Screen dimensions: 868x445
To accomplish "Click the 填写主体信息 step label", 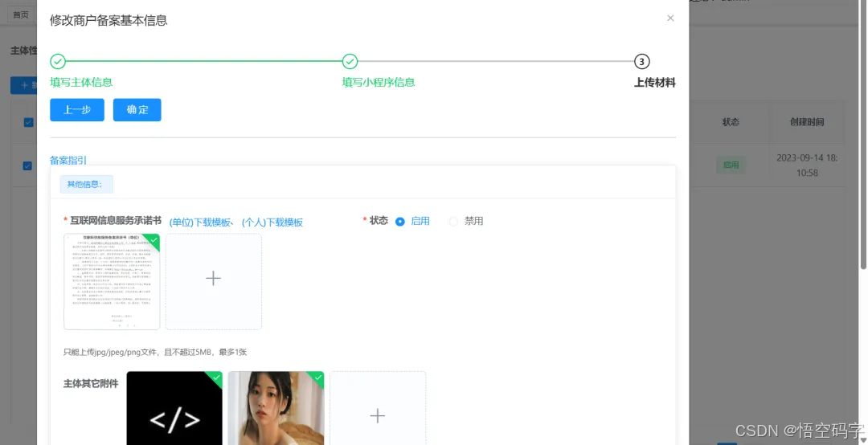I will [81, 83].
